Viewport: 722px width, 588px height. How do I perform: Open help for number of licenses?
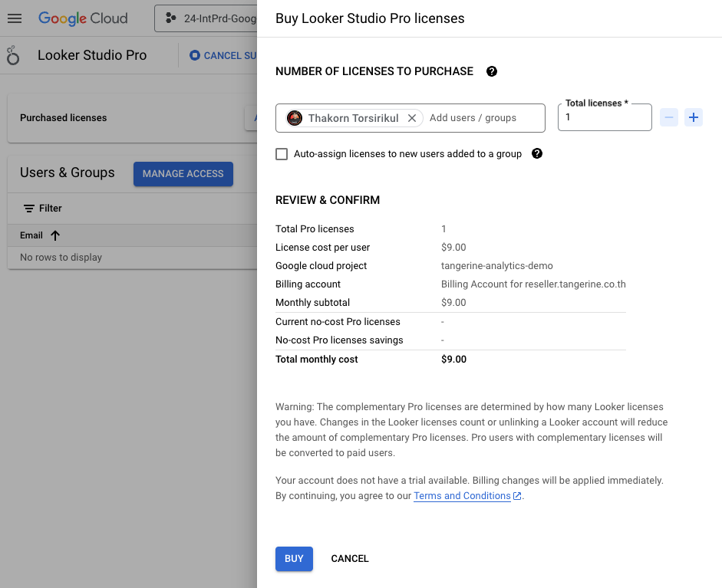click(492, 71)
